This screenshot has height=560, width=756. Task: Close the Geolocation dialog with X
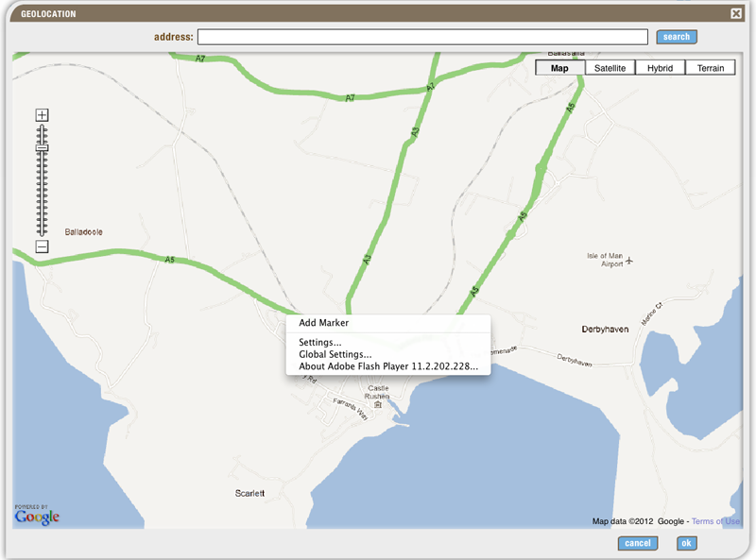[736, 13]
